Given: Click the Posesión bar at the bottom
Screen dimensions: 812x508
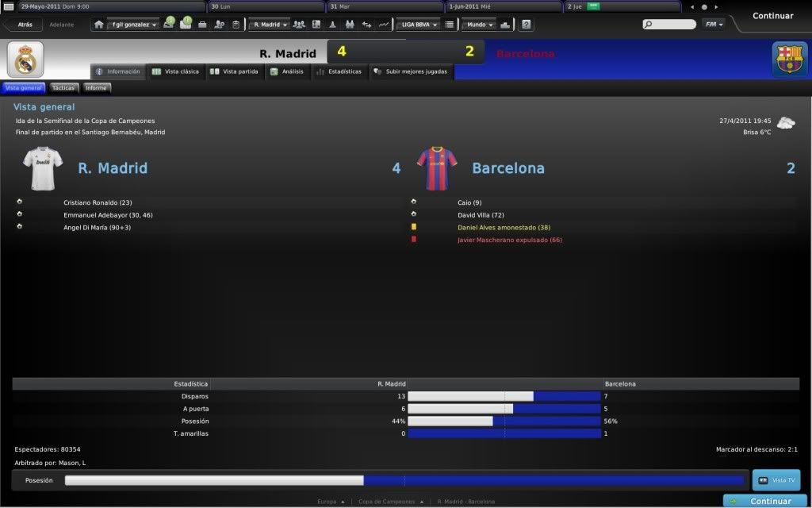Looking at the screenshot, I should (404, 480).
